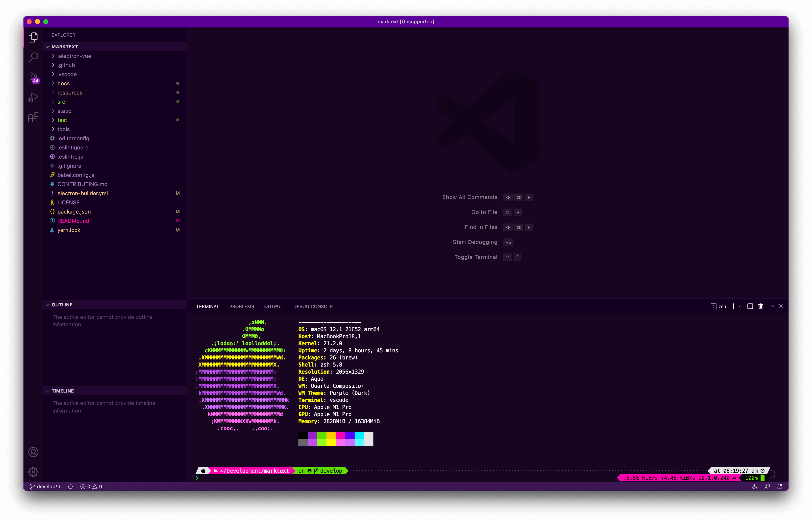Open the launch profile dropdown next to plus
812x522 pixels.
click(740, 306)
